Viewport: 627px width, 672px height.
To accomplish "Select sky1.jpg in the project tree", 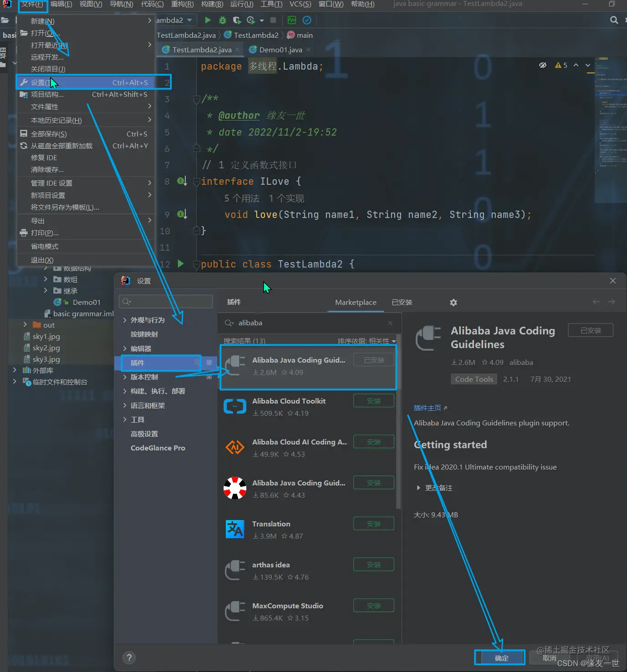I will [x=46, y=336].
